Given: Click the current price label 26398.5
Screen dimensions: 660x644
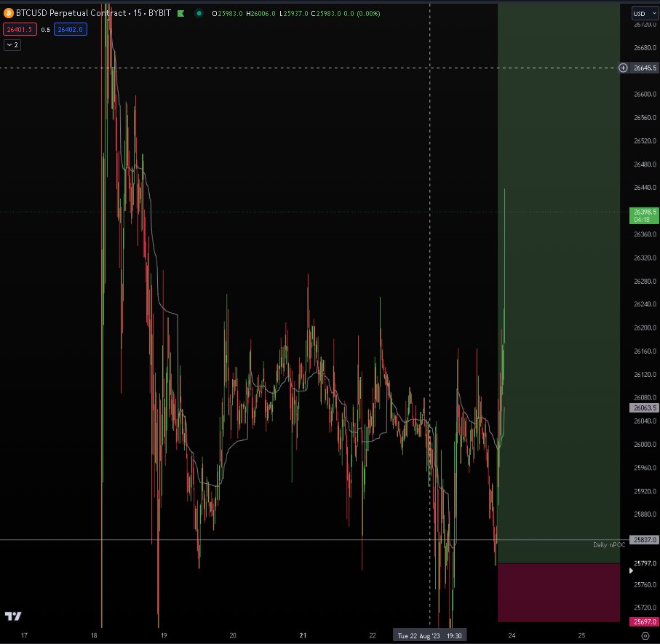Looking at the screenshot, I should tap(645, 215).
